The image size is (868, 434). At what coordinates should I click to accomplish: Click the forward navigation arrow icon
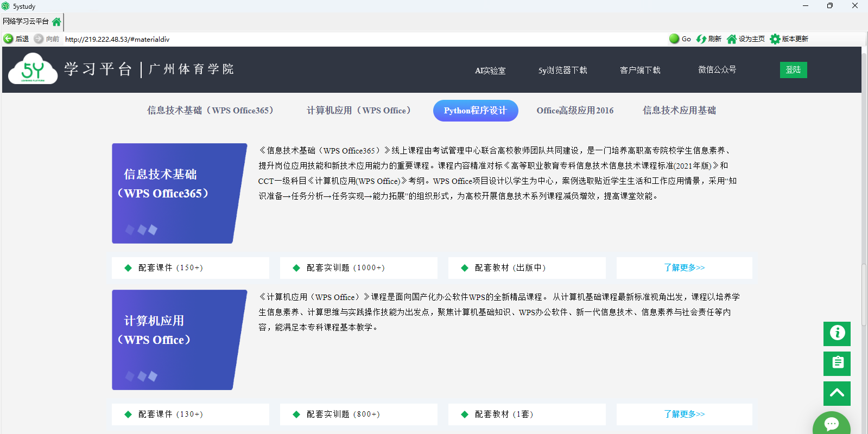coord(39,39)
